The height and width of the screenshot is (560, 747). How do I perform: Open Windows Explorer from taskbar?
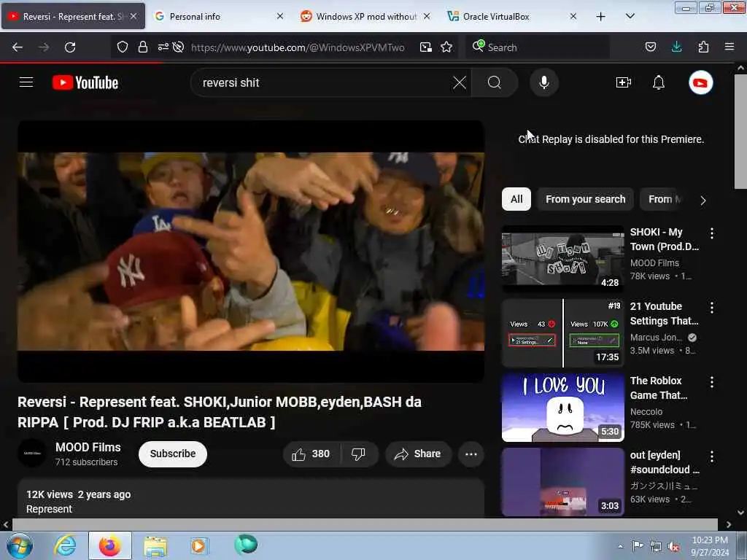[155, 545]
